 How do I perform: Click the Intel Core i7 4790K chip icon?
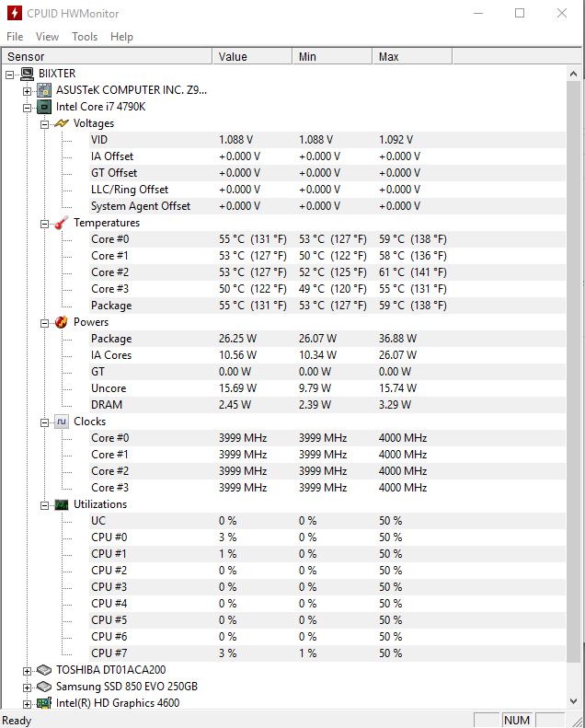point(44,107)
